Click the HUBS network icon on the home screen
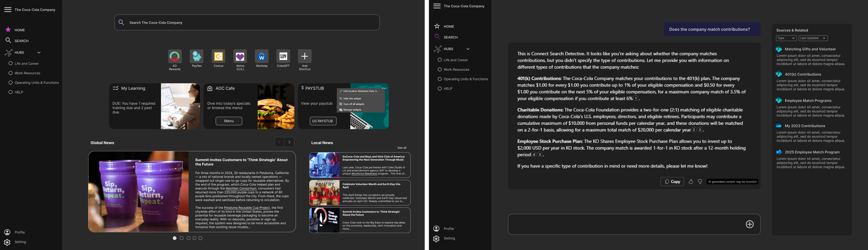This screenshot has height=250, width=868. (8, 52)
